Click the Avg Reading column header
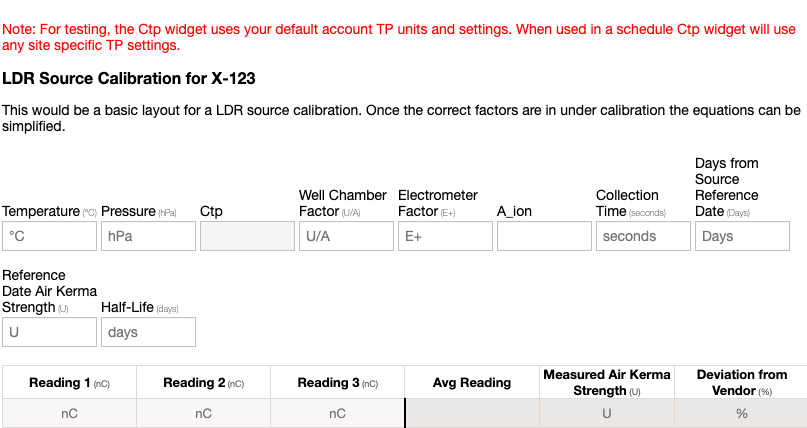The width and height of the screenshot is (807, 428). [472, 382]
